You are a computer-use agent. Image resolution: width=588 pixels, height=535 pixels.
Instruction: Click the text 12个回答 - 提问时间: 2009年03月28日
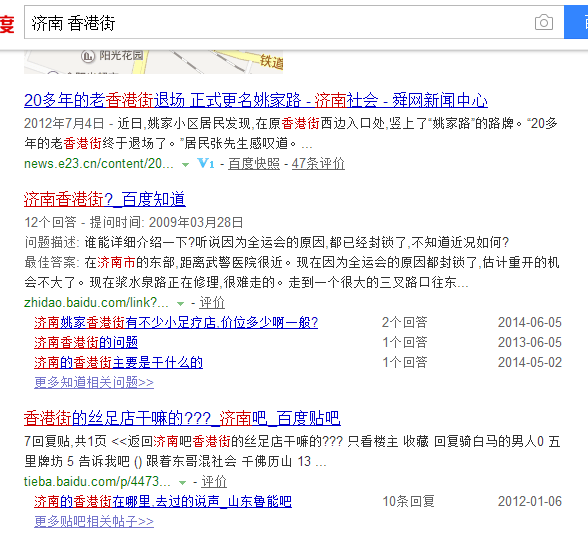(134, 222)
